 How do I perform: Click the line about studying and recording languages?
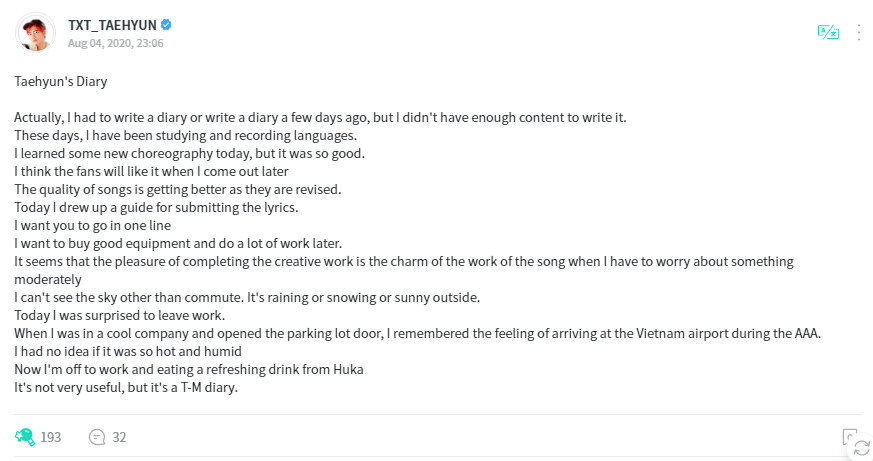pyautogui.click(x=185, y=135)
